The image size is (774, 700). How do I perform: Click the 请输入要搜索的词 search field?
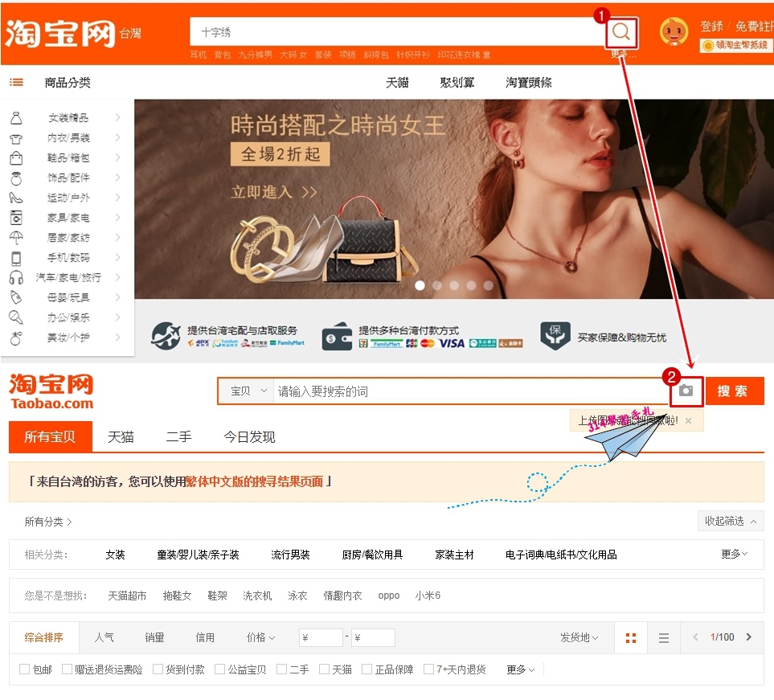(x=470, y=391)
